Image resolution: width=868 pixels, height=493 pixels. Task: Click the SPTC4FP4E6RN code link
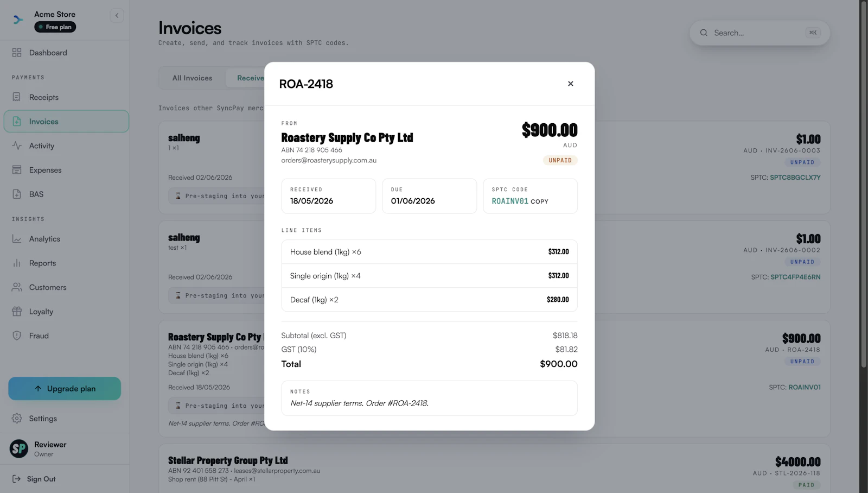click(795, 277)
